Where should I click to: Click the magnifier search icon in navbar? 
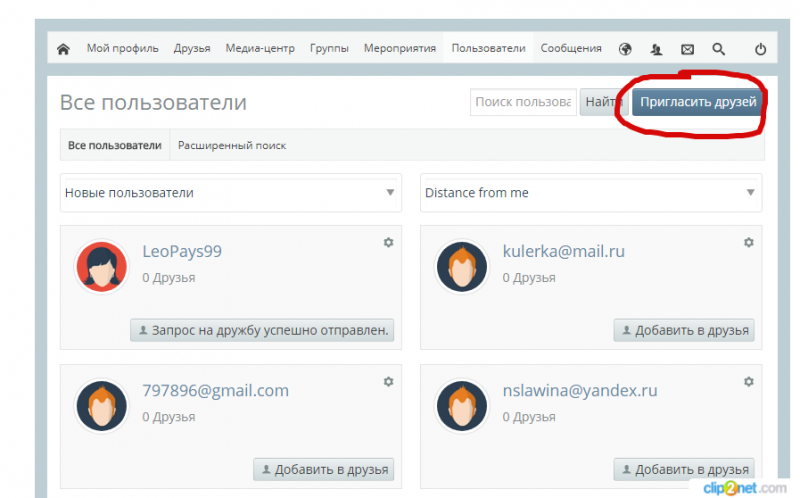point(718,49)
